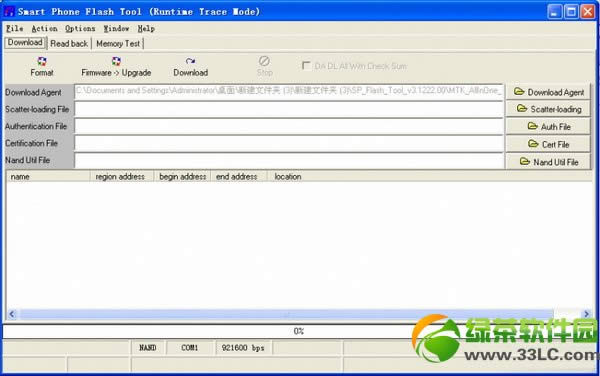Click the Scatter-loading File field
This screenshot has width=600, height=376.
289,109
